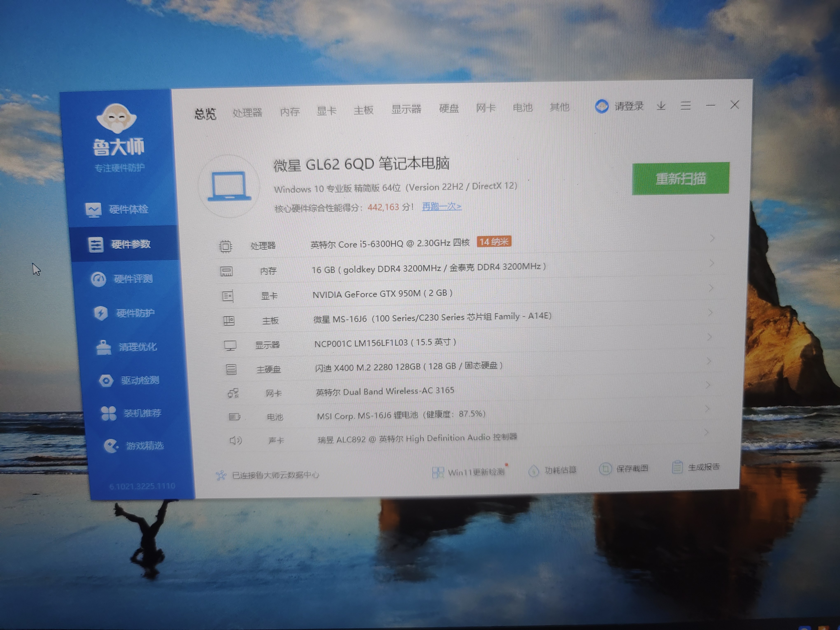Open 硬件防护 shield protection icon
Viewport: 840px width, 630px height.
coord(101,314)
